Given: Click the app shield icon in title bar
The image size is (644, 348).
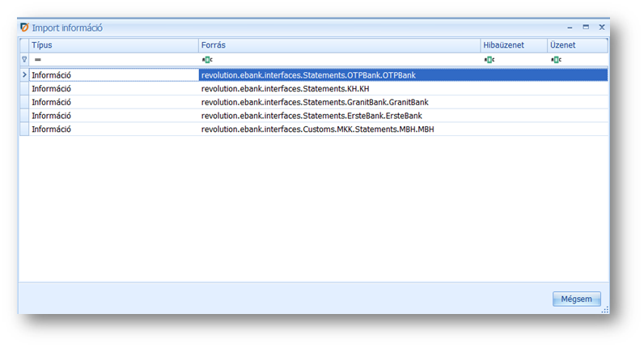Looking at the screenshot, I should pos(24,28).
